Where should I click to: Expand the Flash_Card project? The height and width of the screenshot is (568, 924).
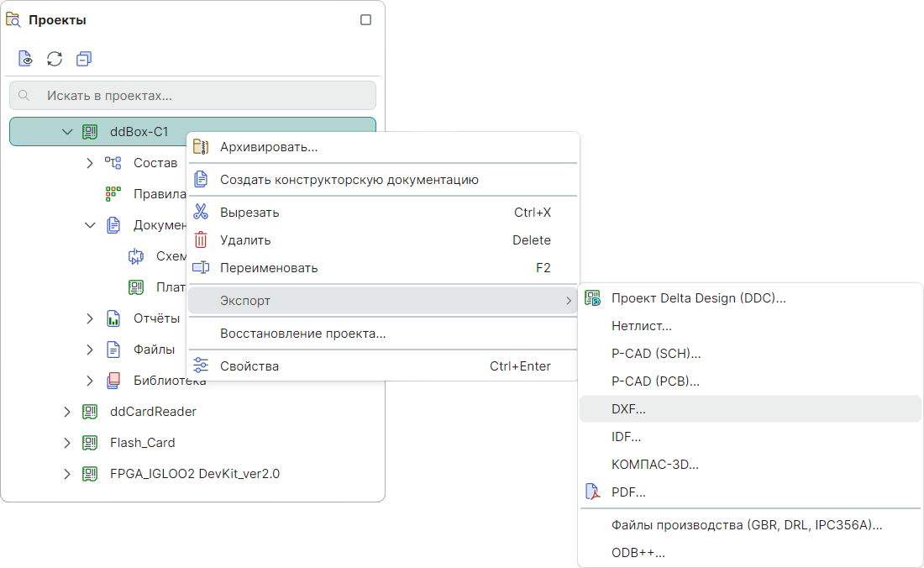point(66,443)
